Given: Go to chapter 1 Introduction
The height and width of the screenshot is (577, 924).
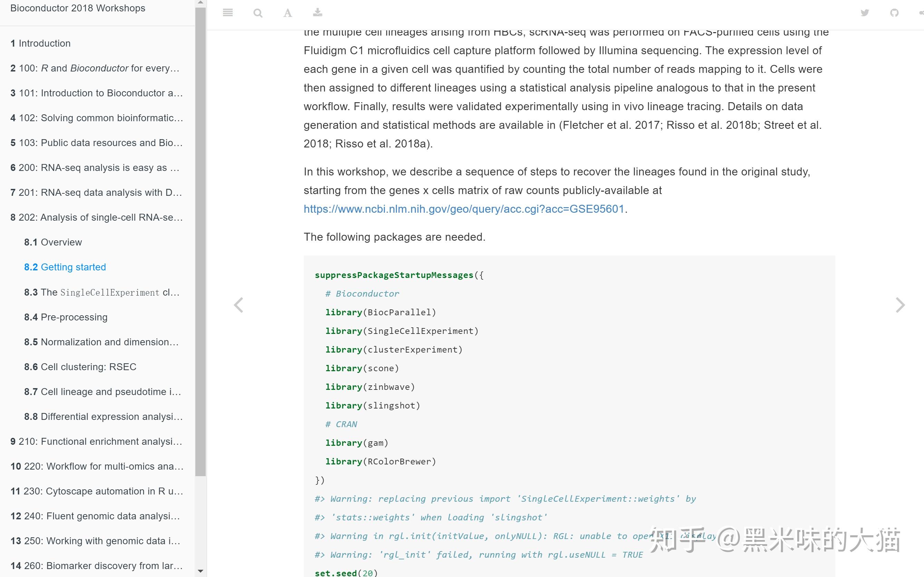Looking at the screenshot, I should pos(40,44).
